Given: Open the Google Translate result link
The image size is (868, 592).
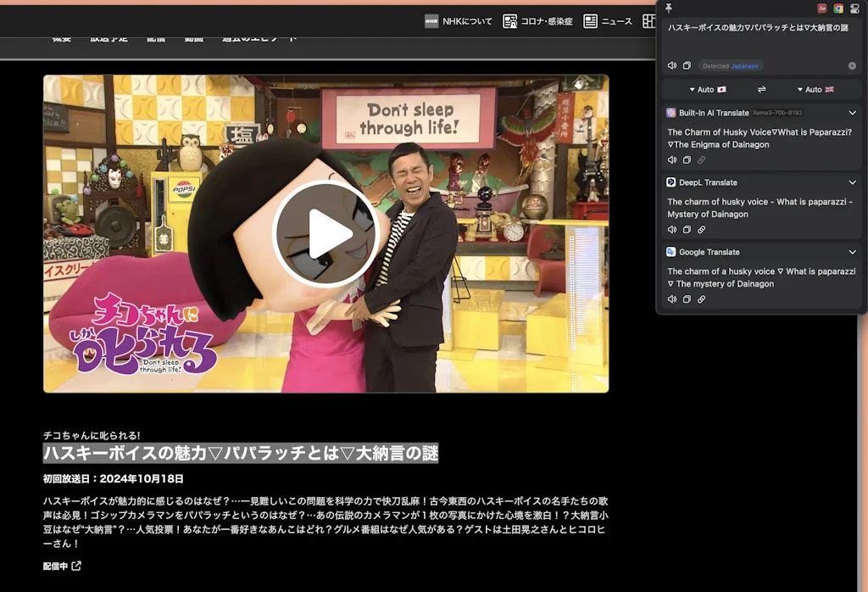Looking at the screenshot, I should [701, 299].
